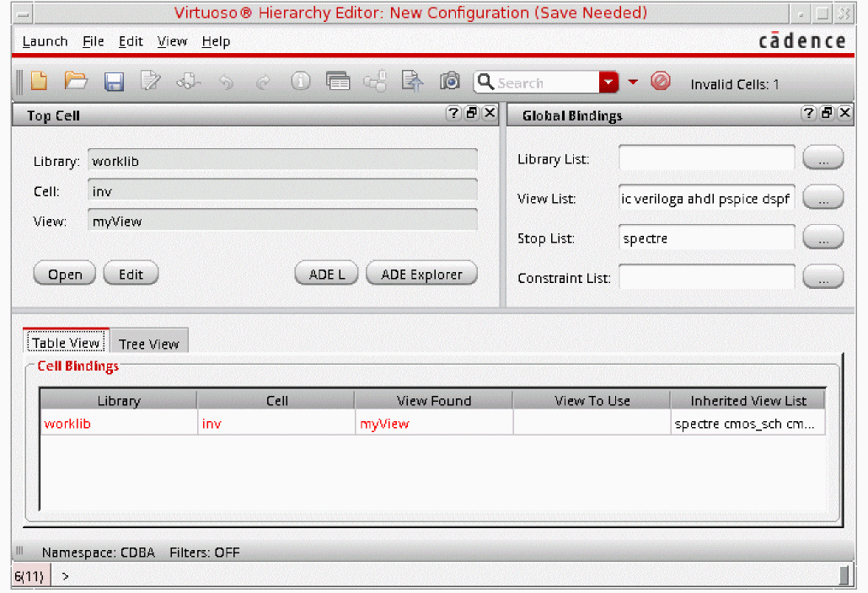
Task: Open the Launch menu
Action: click(45, 41)
